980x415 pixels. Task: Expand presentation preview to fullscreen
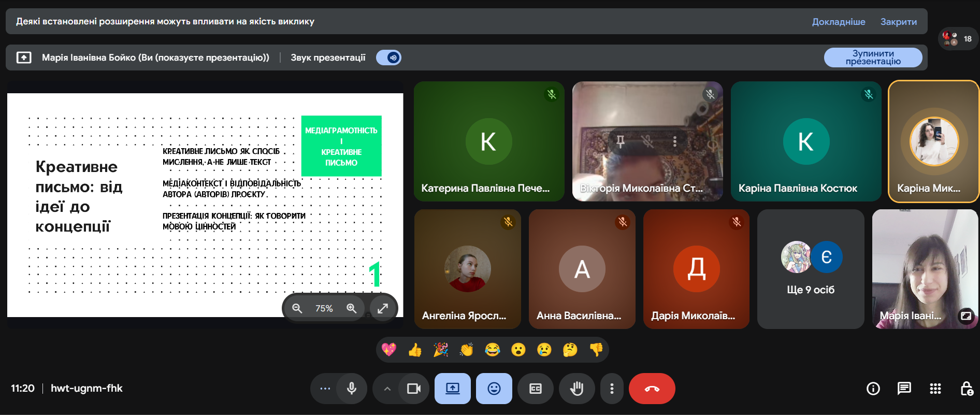click(383, 308)
